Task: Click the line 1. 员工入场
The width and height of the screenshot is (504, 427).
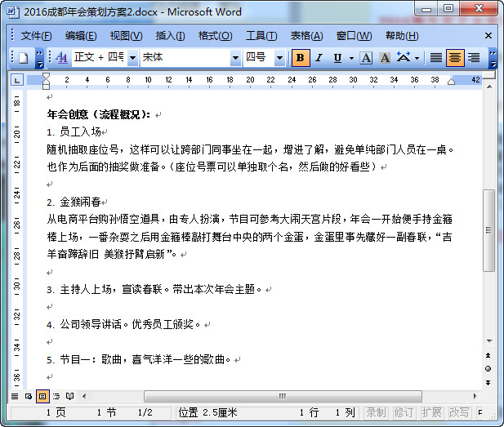Action: [74, 131]
